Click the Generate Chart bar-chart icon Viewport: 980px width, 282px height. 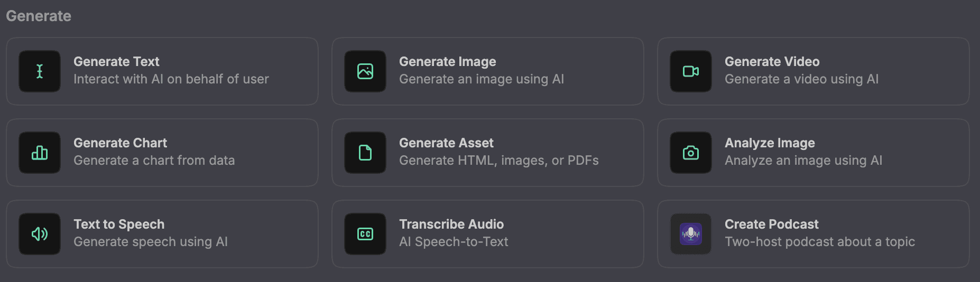(x=40, y=153)
